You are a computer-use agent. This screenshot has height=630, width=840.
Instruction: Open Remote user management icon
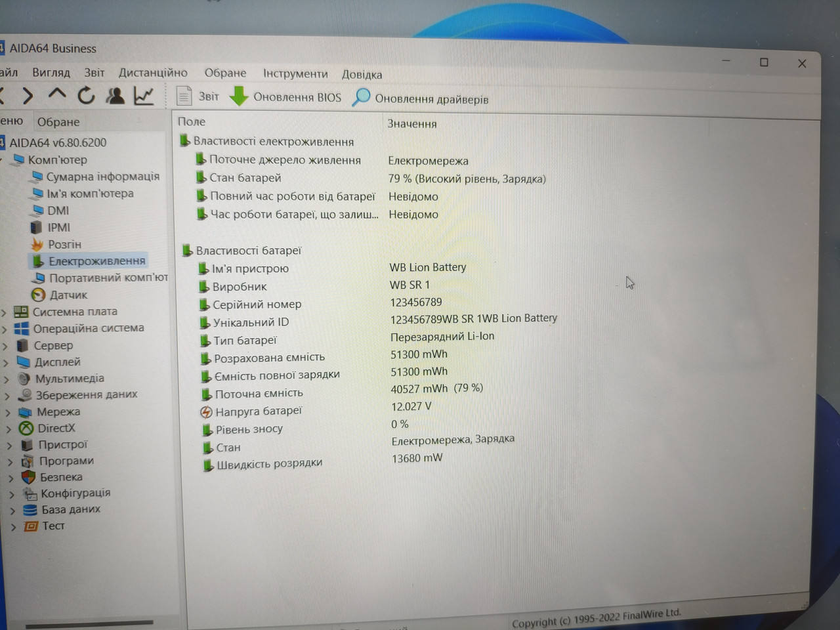coord(115,96)
